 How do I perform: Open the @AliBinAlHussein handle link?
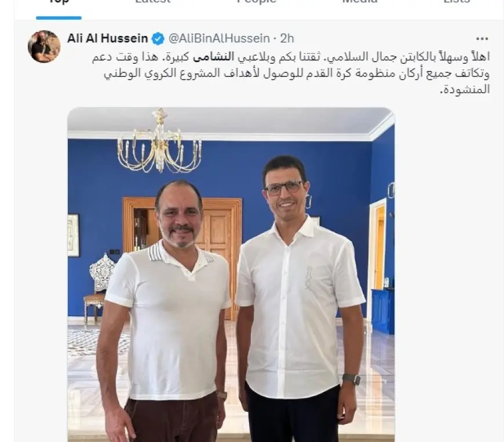click(219, 39)
